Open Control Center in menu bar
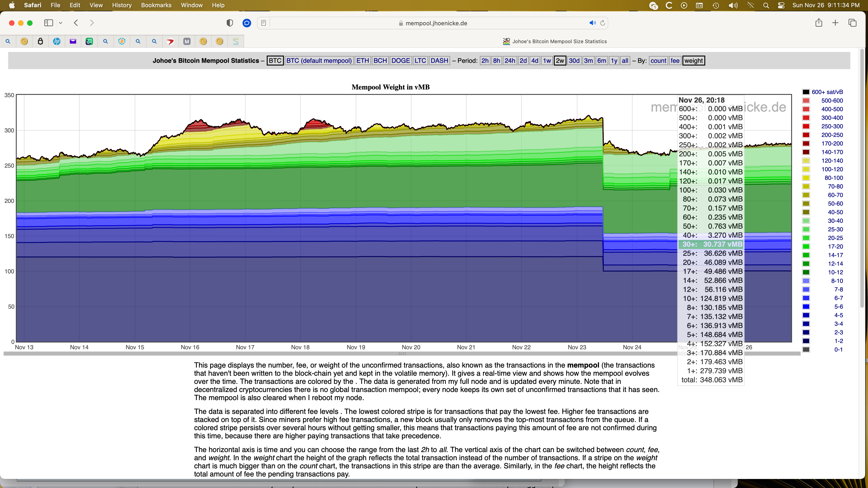Viewport: 868px width, 488px height. 781,5
